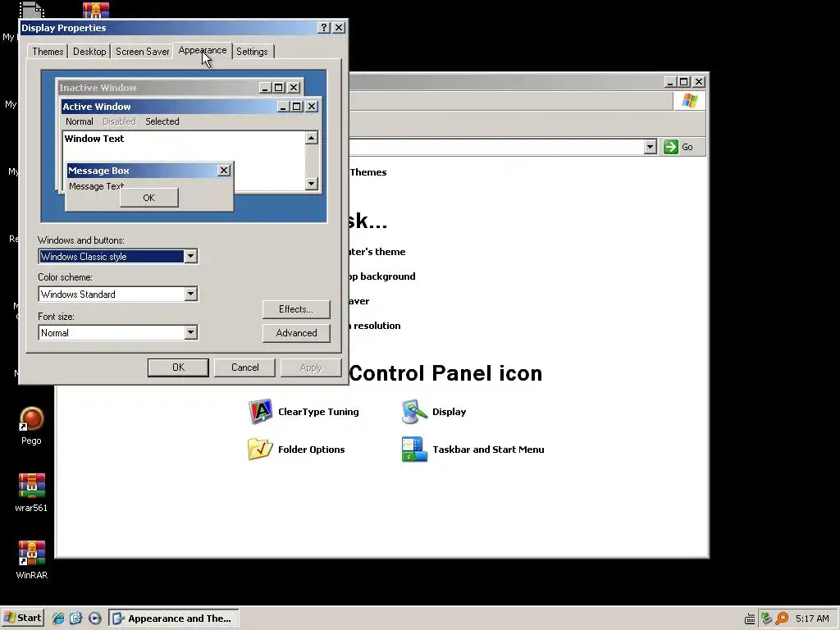Confirm Display Properties with OK

pos(178,367)
